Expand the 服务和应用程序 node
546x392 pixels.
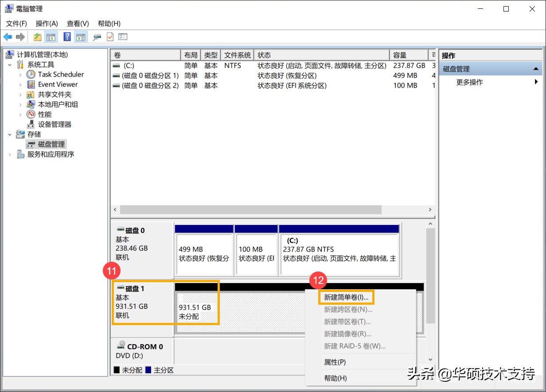coord(10,154)
